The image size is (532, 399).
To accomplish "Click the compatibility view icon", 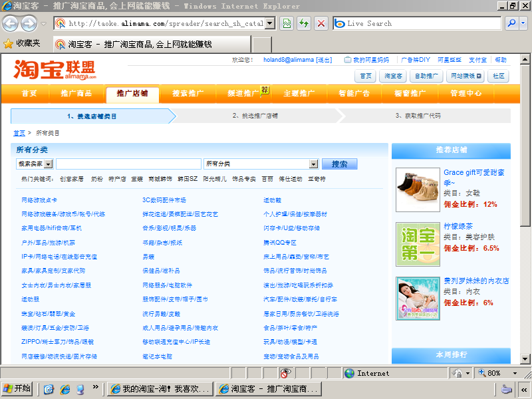I will [x=287, y=23].
